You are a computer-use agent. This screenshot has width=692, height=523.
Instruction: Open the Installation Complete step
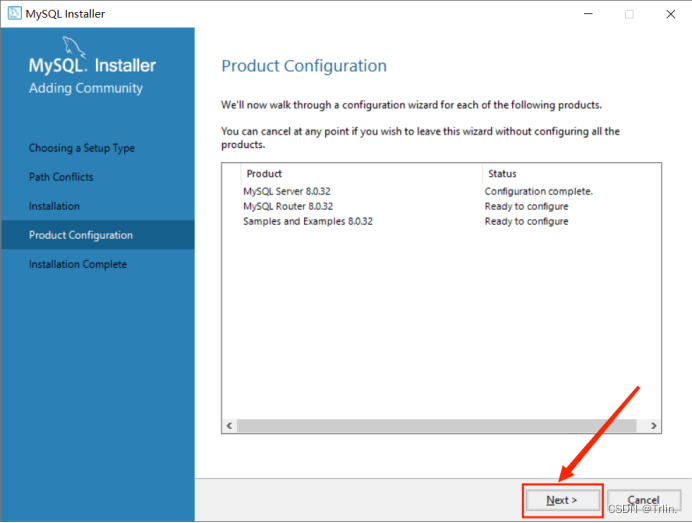(77, 264)
